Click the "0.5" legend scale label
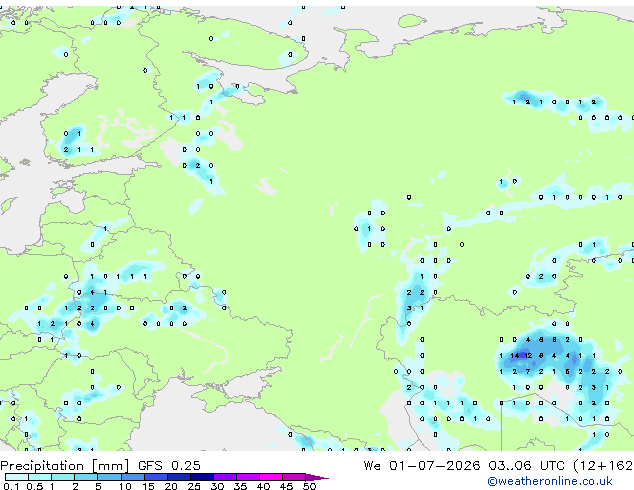This screenshot has width=634, height=490. click(34, 486)
